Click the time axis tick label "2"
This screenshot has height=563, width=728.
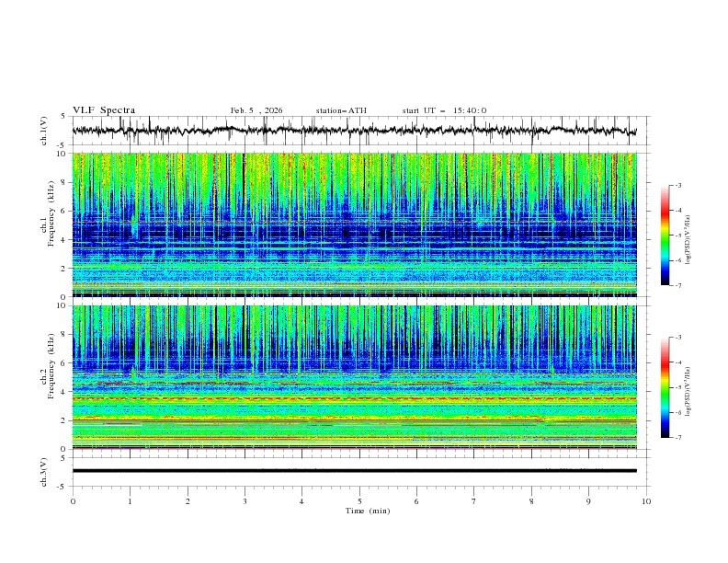coord(188,501)
